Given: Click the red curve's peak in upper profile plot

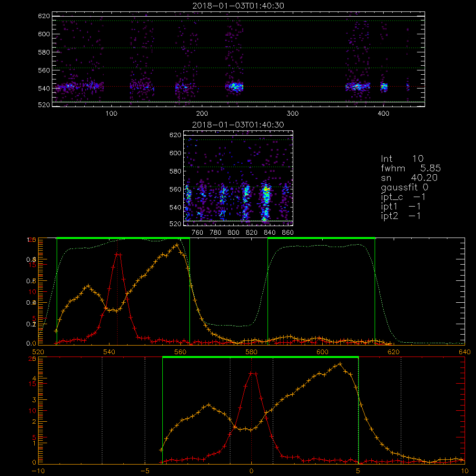Looking at the screenshot, I should pyautogui.click(x=119, y=254).
